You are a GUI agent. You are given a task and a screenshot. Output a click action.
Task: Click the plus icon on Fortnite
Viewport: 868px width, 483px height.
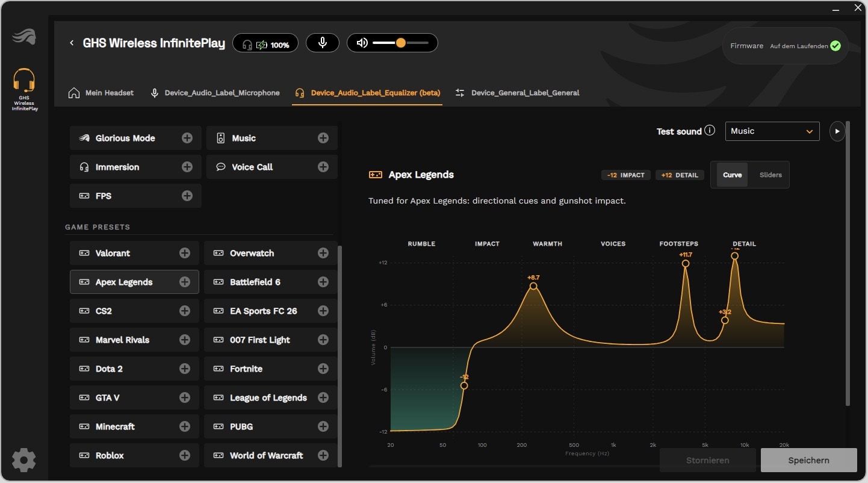coord(323,369)
